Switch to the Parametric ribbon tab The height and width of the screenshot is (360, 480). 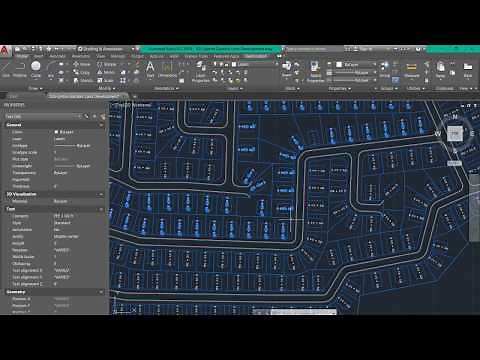(81, 56)
